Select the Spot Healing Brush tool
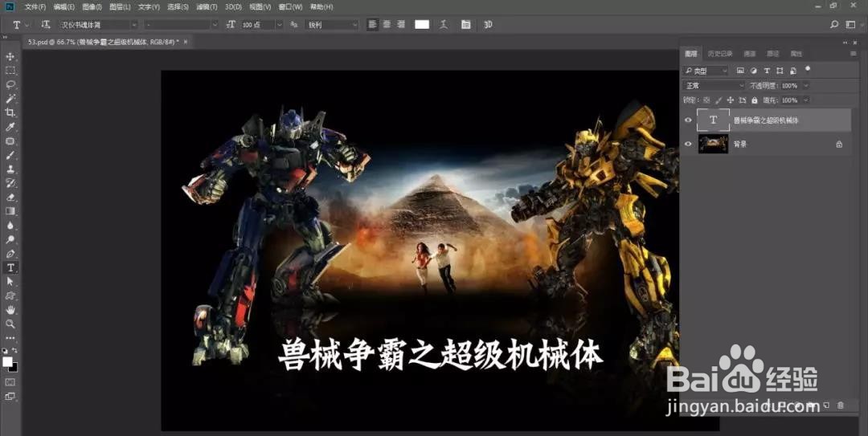The height and width of the screenshot is (436, 868). coord(10,141)
